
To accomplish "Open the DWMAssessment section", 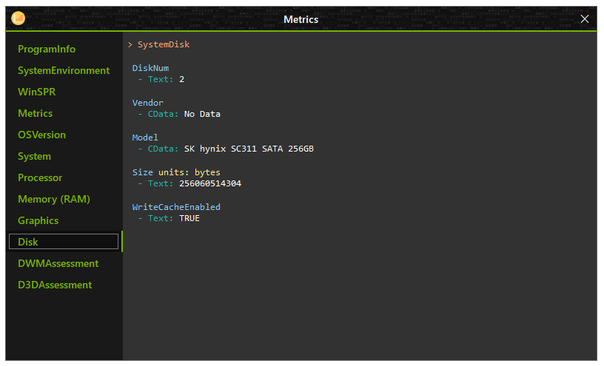I will [x=58, y=264].
